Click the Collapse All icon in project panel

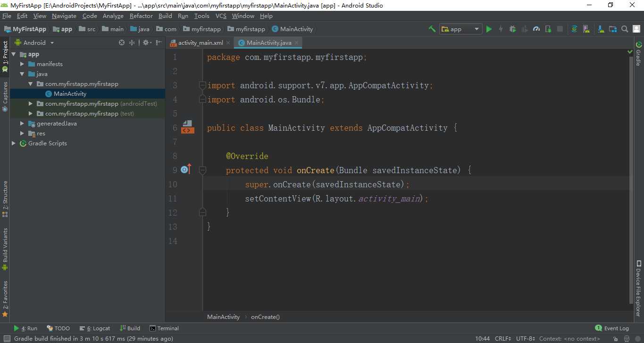(x=132, y=42)
